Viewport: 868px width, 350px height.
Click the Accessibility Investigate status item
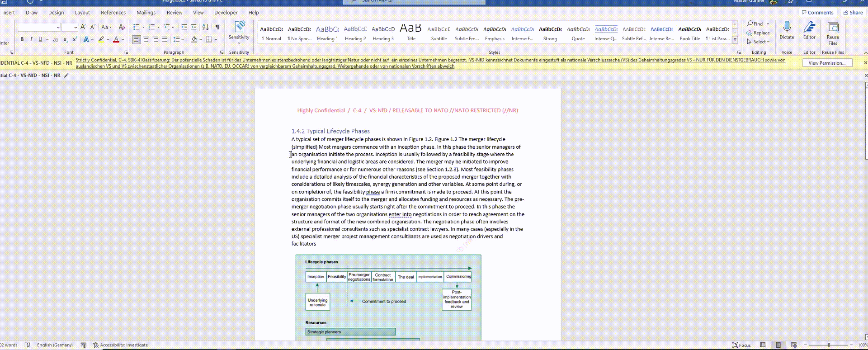point(121,345)
